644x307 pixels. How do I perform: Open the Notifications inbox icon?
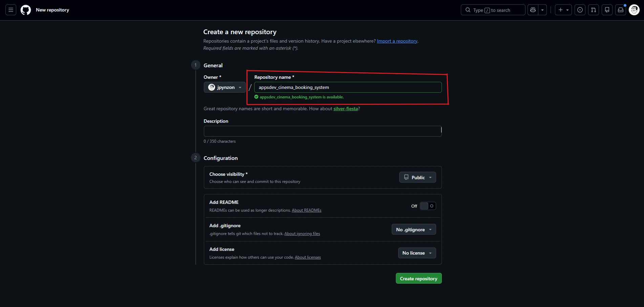[621, 10]
